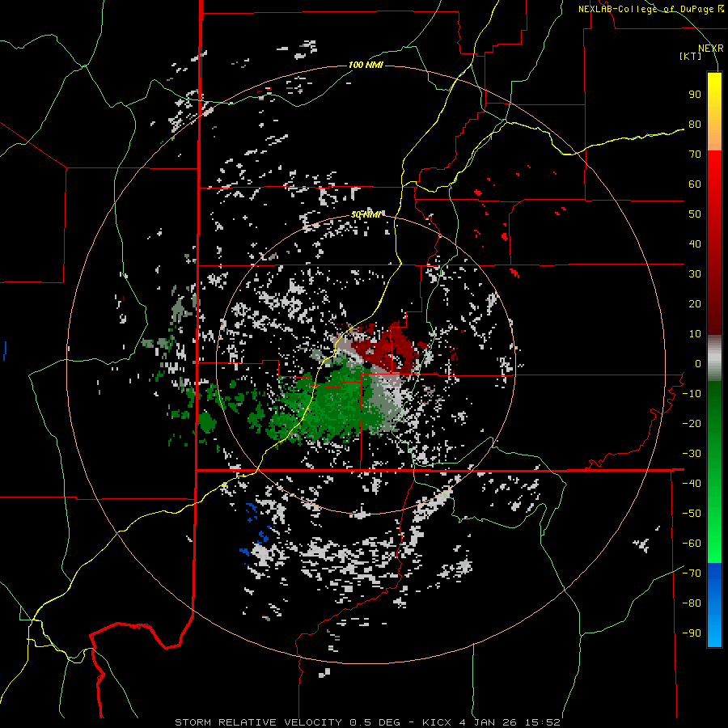Viewport: 728px width, 728px height.
Task: Click the positive 60 scale value
Action: (695, 184)
